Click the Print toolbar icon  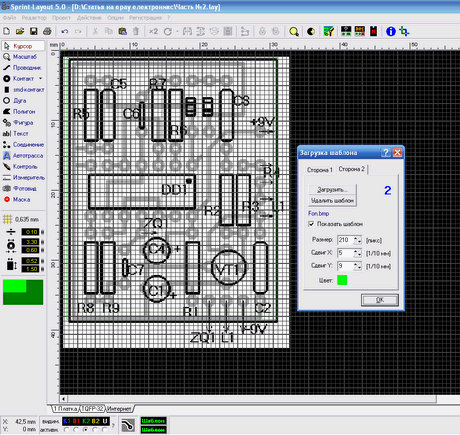(47, 31)
